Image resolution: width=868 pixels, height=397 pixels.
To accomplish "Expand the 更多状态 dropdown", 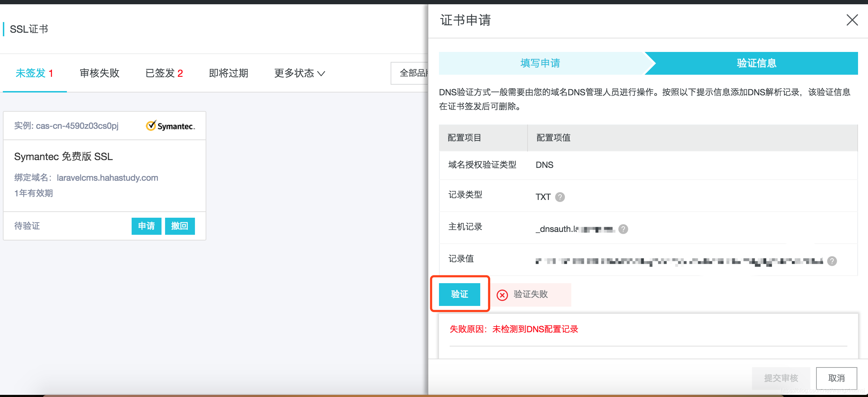I will (300, 73).
